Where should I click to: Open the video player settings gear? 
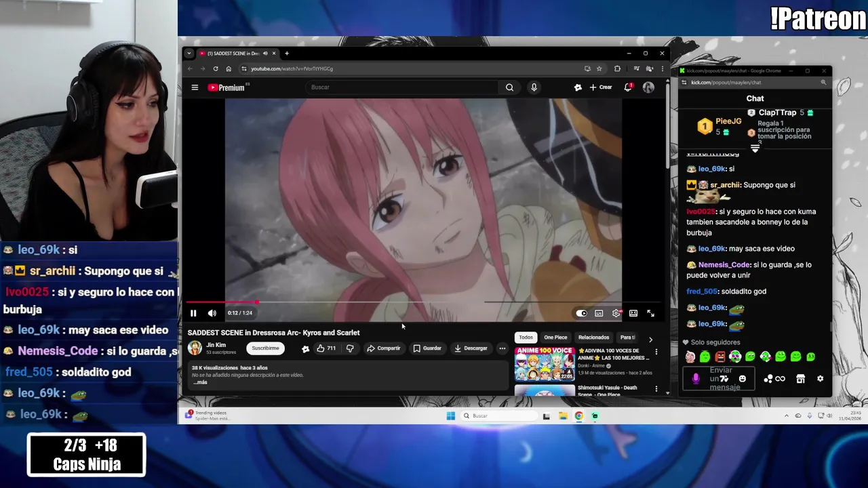pos(616,313)
